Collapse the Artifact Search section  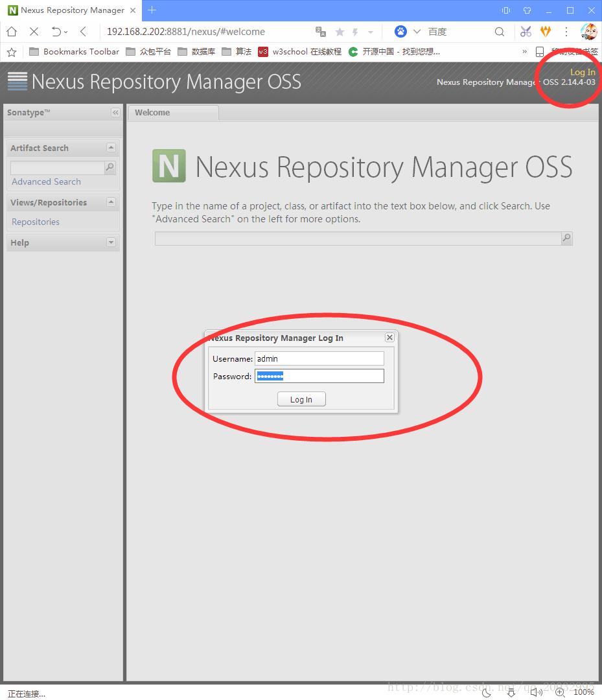tap(111, 147)
